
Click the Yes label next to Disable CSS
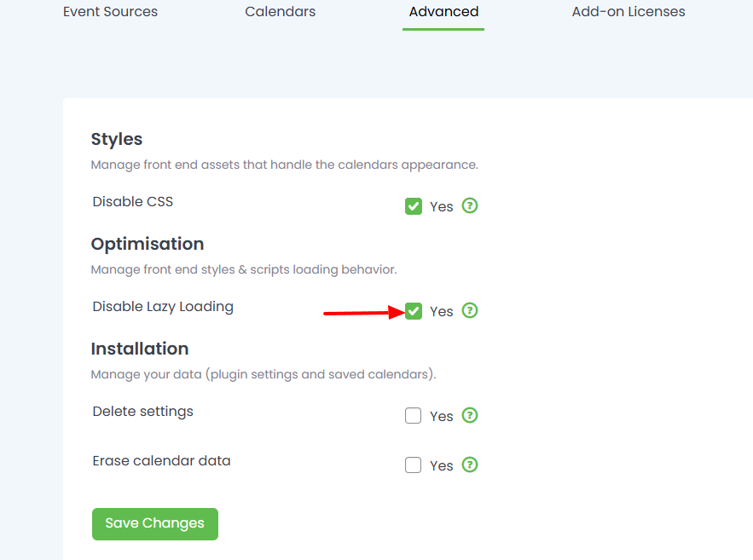[442, 207]
